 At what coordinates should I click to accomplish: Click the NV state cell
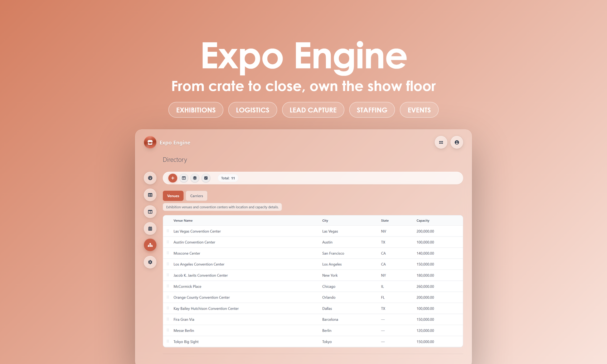(384, 231)
